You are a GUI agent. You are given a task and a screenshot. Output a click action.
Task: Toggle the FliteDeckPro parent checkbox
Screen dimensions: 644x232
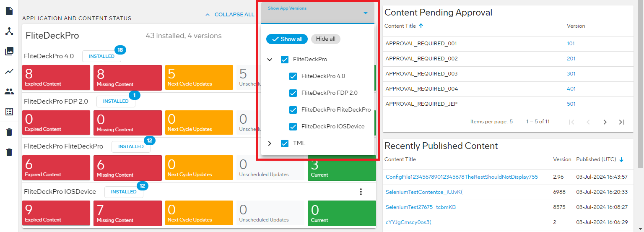click(285, 60)
